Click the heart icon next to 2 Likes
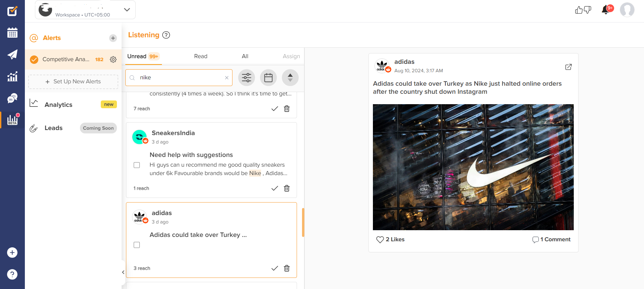 (x=380, y=240)
